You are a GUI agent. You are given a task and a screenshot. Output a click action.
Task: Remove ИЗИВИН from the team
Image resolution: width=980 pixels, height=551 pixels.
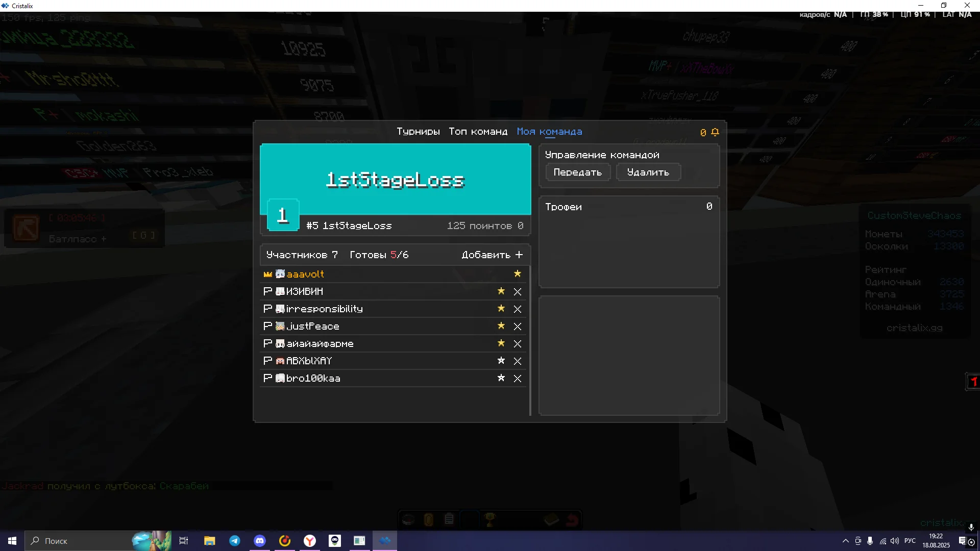(x=518, y=292)
